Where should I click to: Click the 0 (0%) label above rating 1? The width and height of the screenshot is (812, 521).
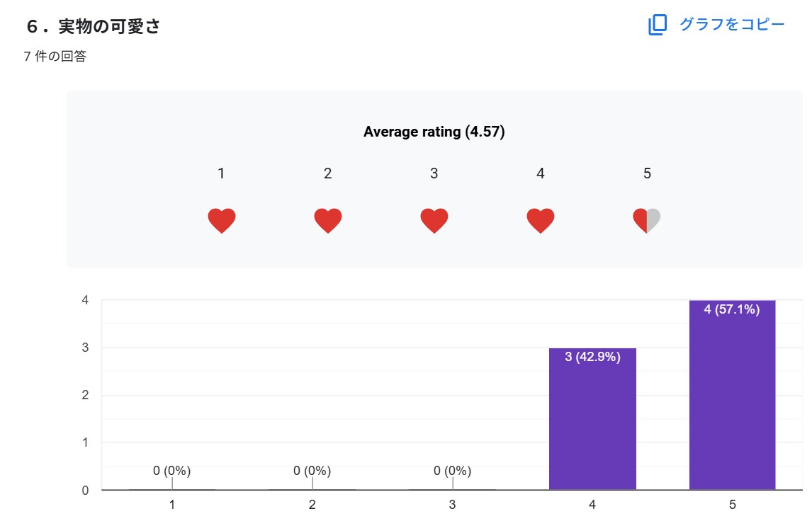(x=172, y=471)
